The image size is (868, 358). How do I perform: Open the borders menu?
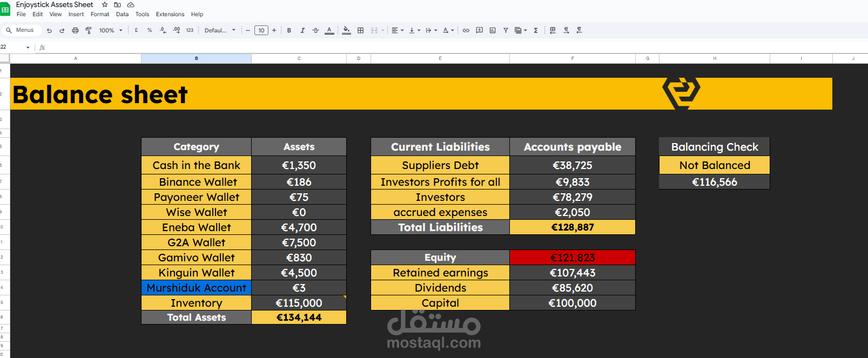point(360,30)
